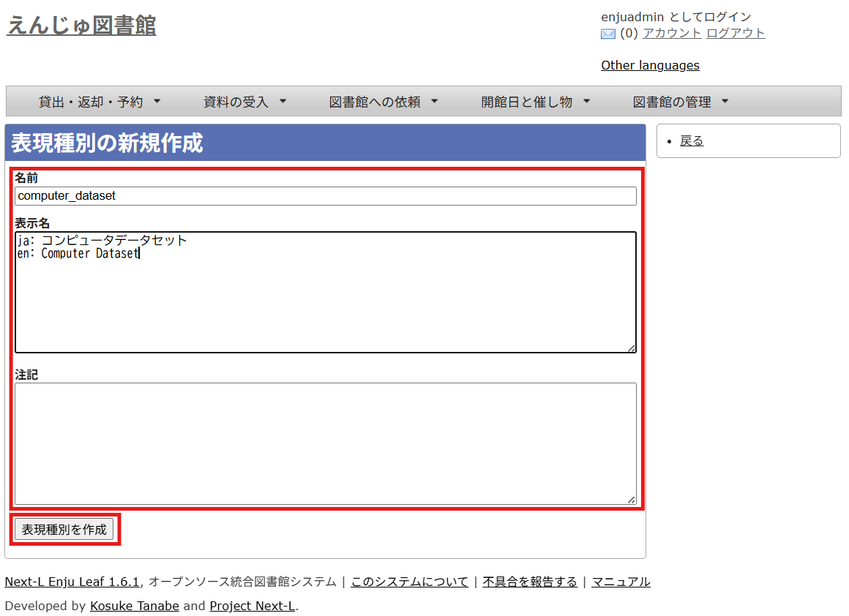Click the ログアウト link
The height and width of the screenshot is (616, 849).
pyautogui.click(x=736, y=33)
